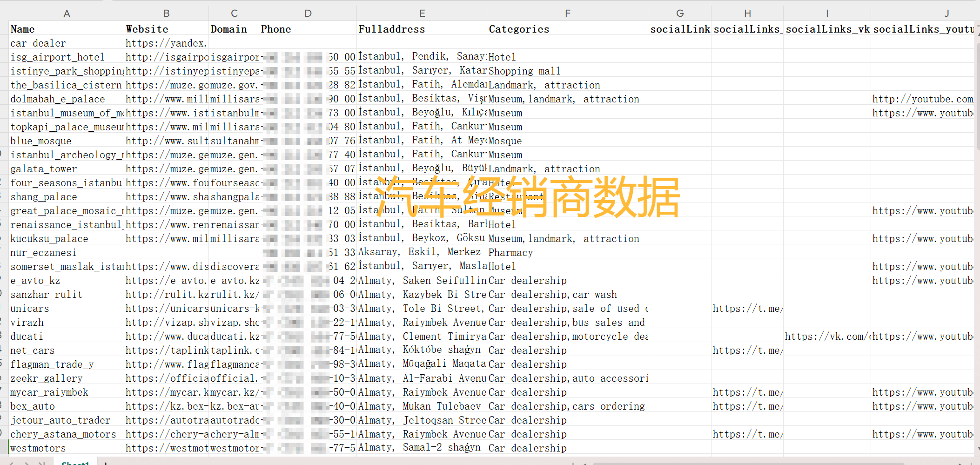This screenshot has width=980, height=465.
Task: Select the 'net_cars' cell
Action: (x=67, y=350)
